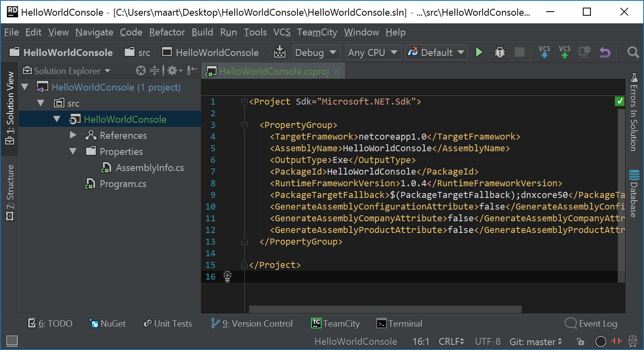Screen dimensions: 644x350
Task: Click the editor vertical scrollbar
Action: point(621,195)
